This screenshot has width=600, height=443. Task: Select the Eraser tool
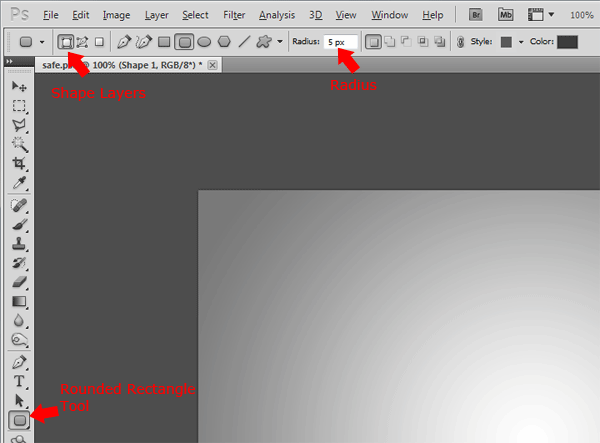click(x=19, y=282)
